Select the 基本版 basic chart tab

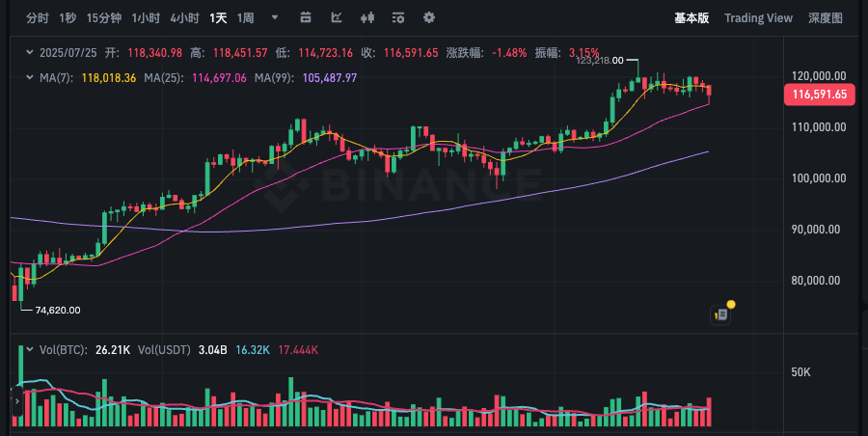tap(692, 17)
